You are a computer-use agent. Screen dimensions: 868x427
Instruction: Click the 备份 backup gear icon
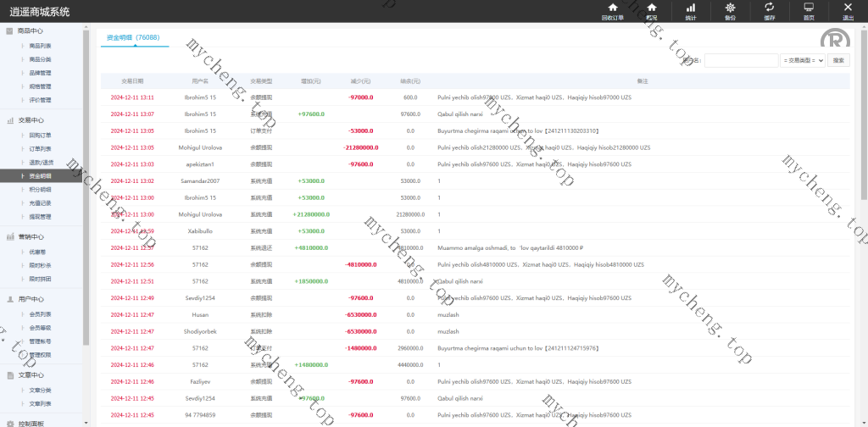730,10
